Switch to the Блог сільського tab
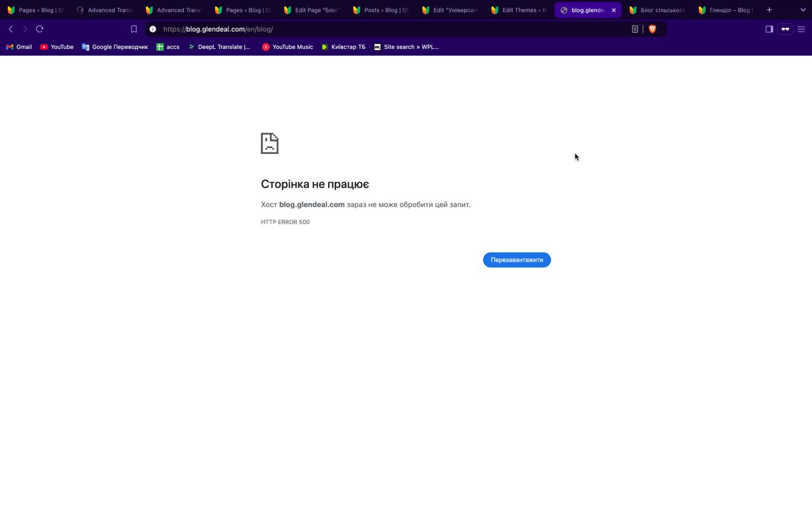The height and width of the screenshot is (508, 812). [657, 10]
